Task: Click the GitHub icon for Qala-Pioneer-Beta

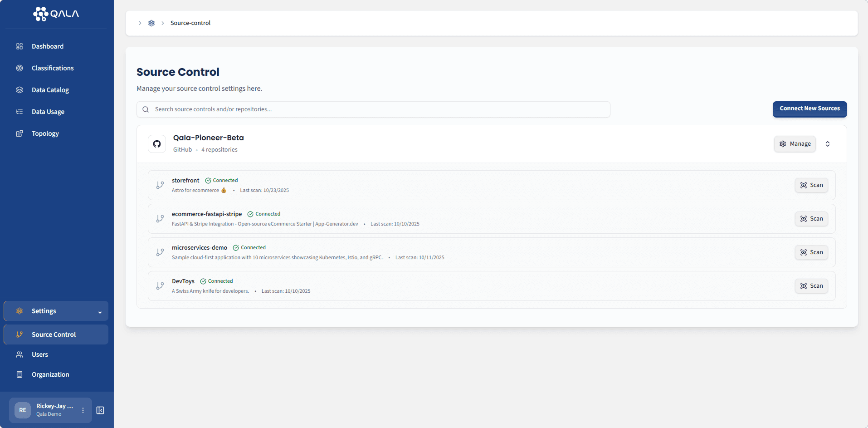Action: tap(157, 143)
